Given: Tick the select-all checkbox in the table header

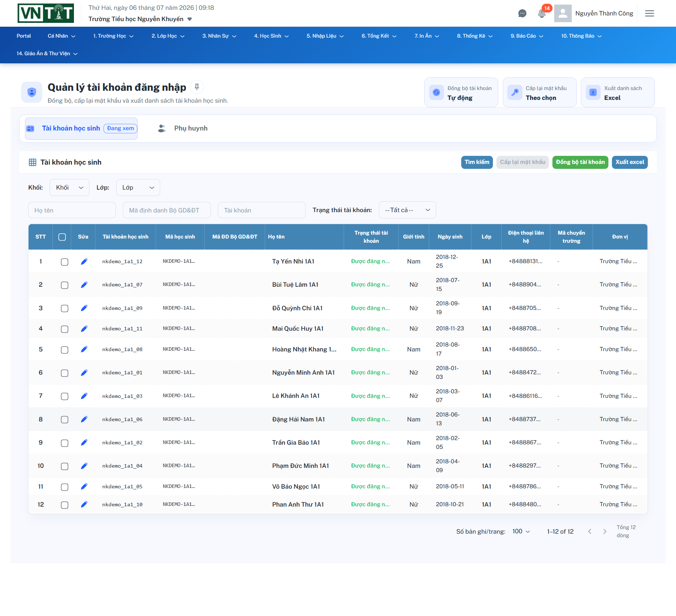Looking at the screenshot, I should tap(62, 237).
